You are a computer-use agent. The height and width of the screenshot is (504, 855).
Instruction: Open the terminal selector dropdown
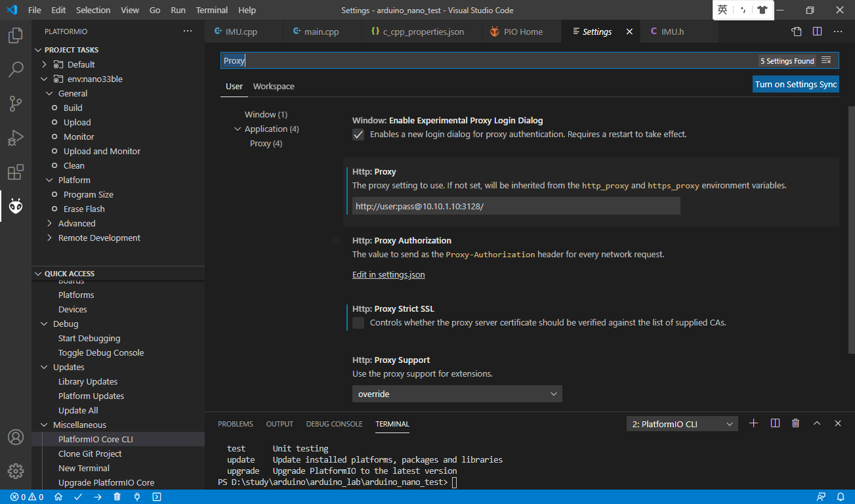pos(682,423)
